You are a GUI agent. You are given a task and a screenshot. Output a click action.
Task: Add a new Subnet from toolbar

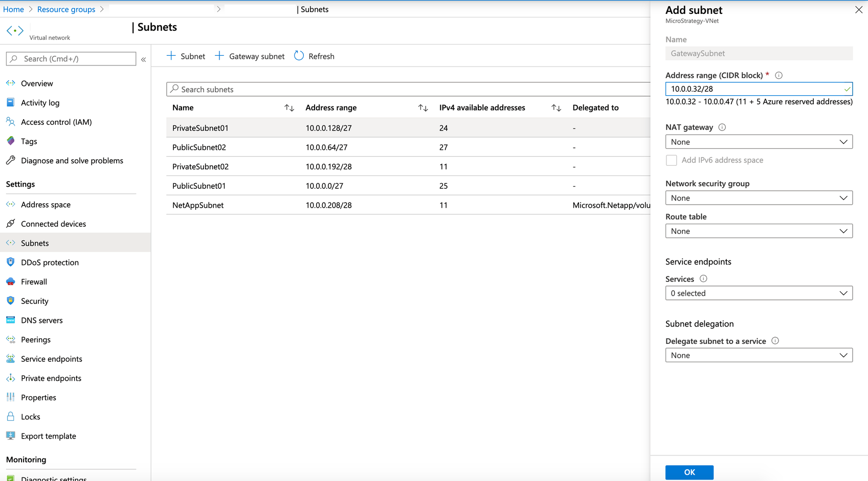tap(186, 56)
